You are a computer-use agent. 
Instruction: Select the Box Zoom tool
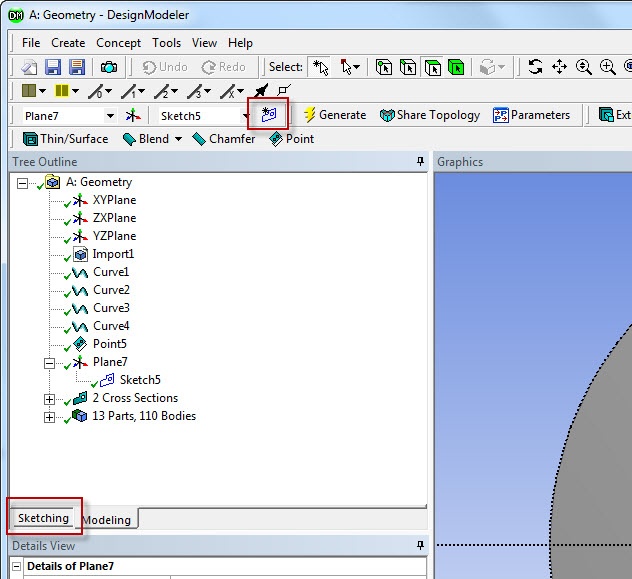(607, 67)
